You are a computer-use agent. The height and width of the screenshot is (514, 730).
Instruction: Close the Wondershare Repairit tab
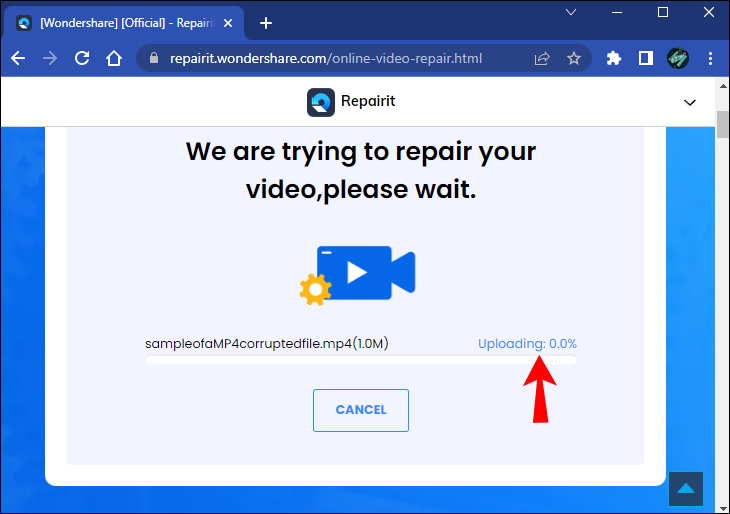point(228,23)
